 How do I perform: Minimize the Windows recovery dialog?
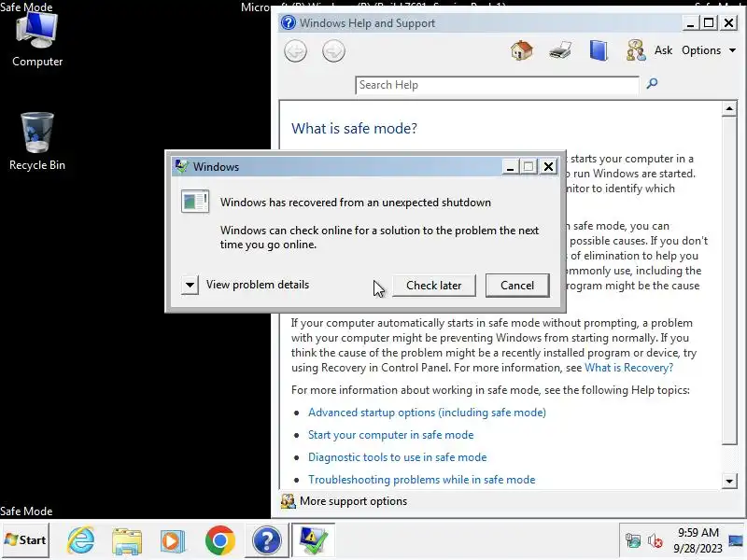click(510, 166)
